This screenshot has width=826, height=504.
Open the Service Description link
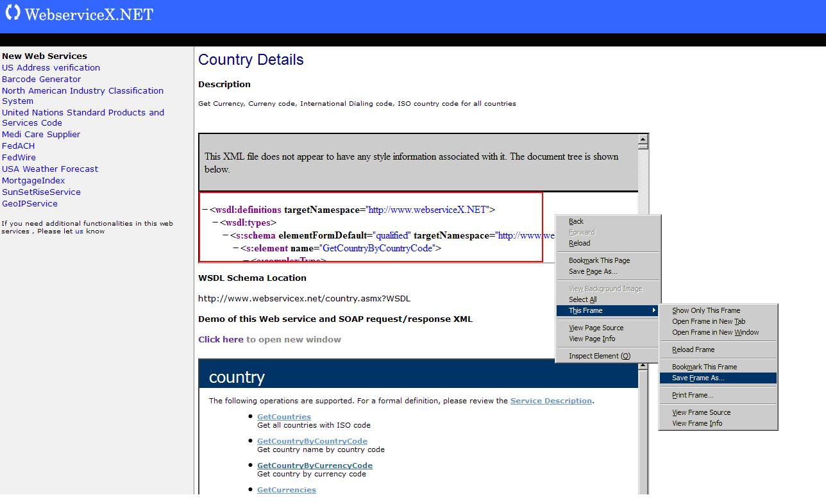tap(551, 401)
